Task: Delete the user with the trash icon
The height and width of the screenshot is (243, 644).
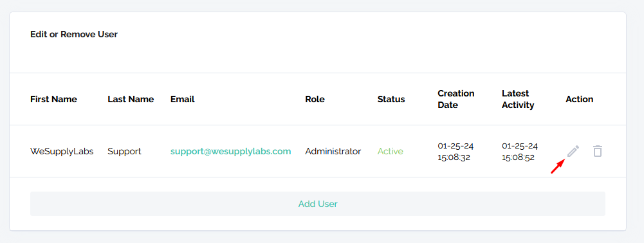Action: [x=598, y=151]
